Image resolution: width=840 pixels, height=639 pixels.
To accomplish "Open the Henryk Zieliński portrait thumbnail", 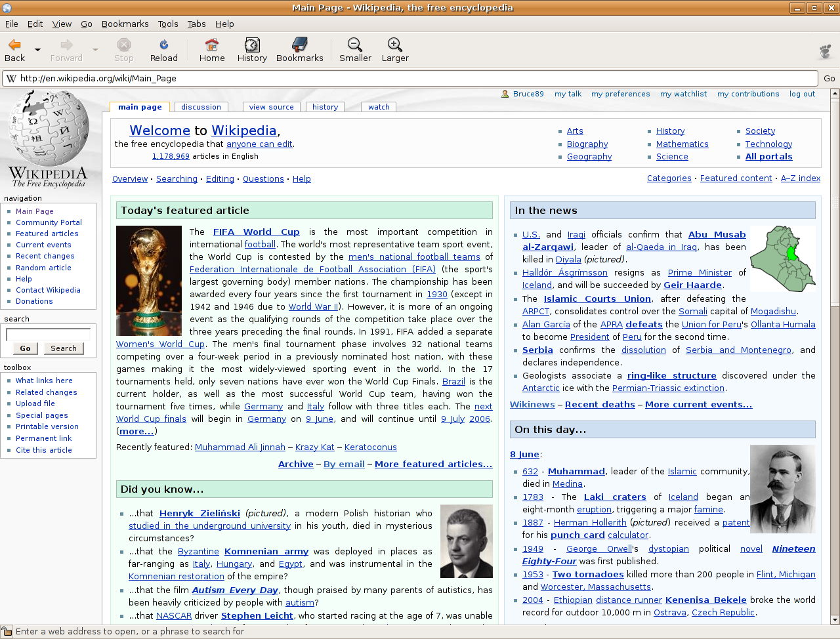I will [467, 541].
